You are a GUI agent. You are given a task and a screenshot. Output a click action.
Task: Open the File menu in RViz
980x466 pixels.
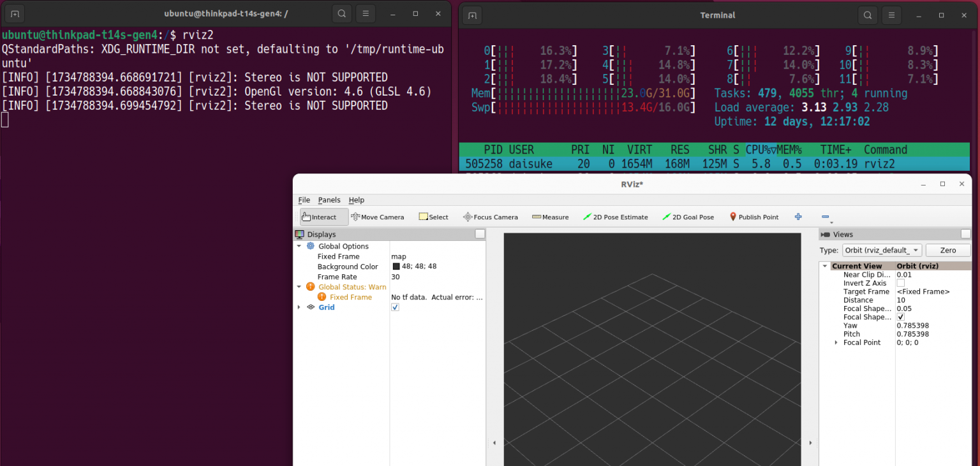[304, 200]
